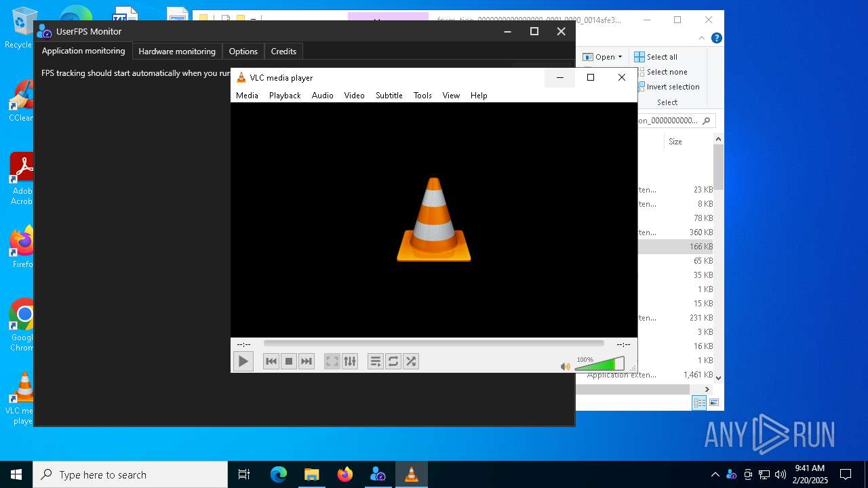Open Task View from the taskbar

(x=244, y=474)
